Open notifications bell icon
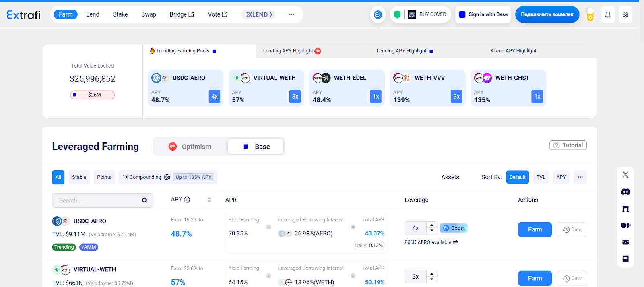This screenshot has height=287, width=644. point(608,14)
